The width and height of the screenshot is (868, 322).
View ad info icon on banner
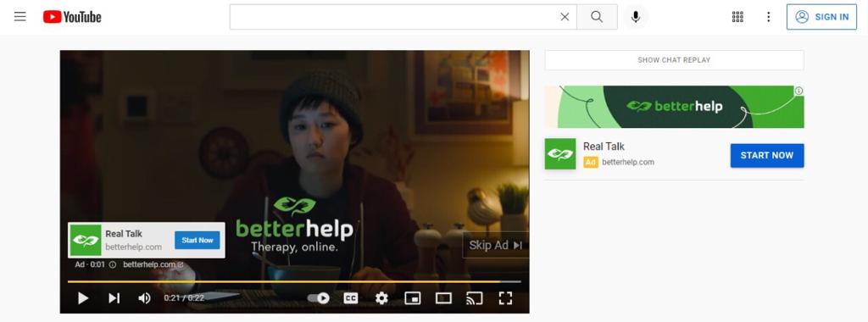(x=798, y=91)
